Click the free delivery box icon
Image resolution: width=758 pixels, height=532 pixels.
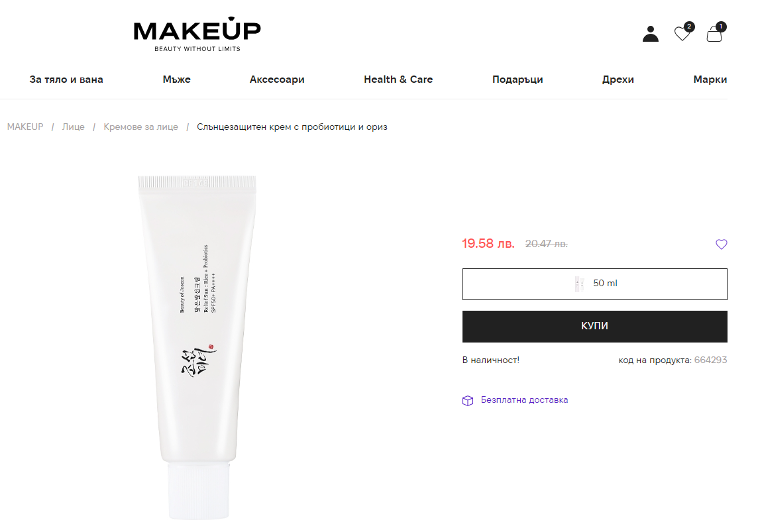468,401
